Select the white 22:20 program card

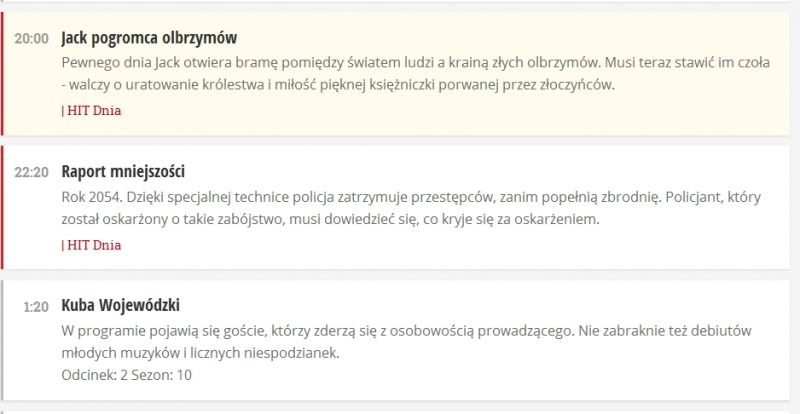396,207
